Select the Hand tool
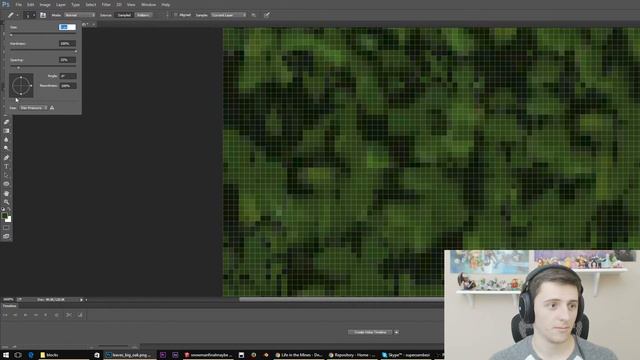 (x=6, y=193)
